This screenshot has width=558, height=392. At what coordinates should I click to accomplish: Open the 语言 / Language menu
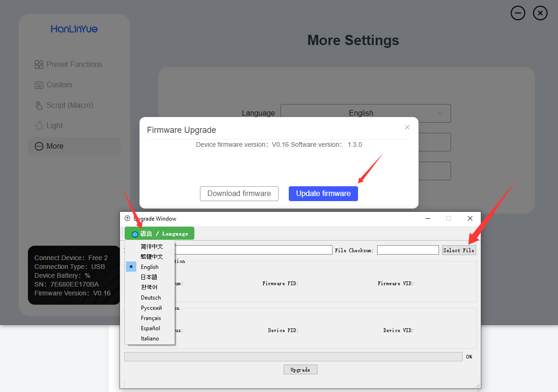pyautogui.click(x=159, y=233)
